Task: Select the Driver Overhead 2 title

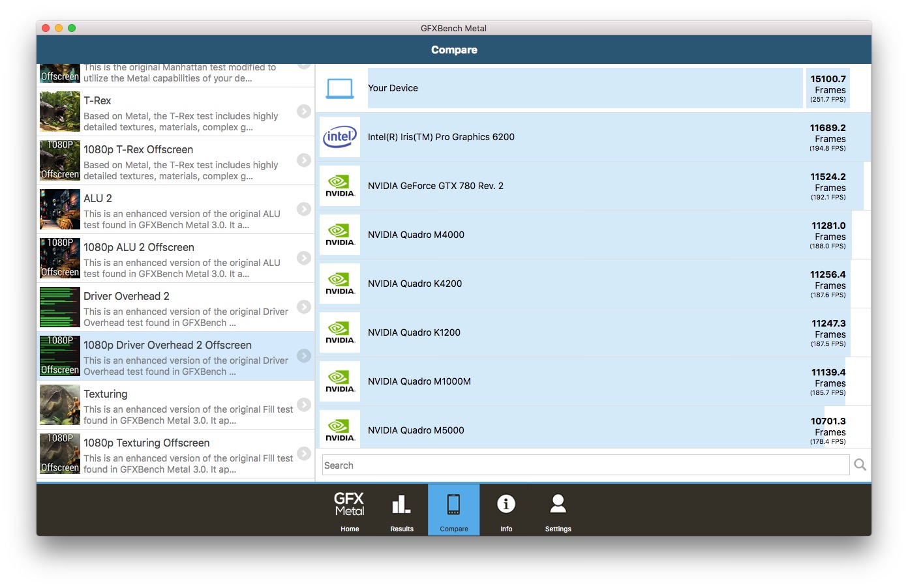Action: coord(127,297)
